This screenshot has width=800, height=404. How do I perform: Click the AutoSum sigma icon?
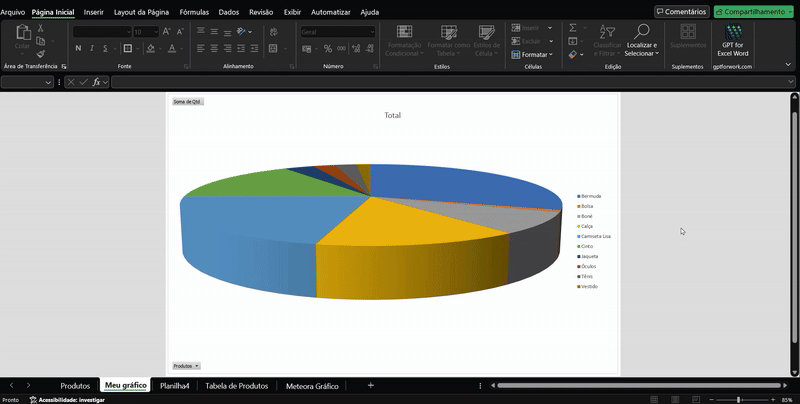point(573,28)
